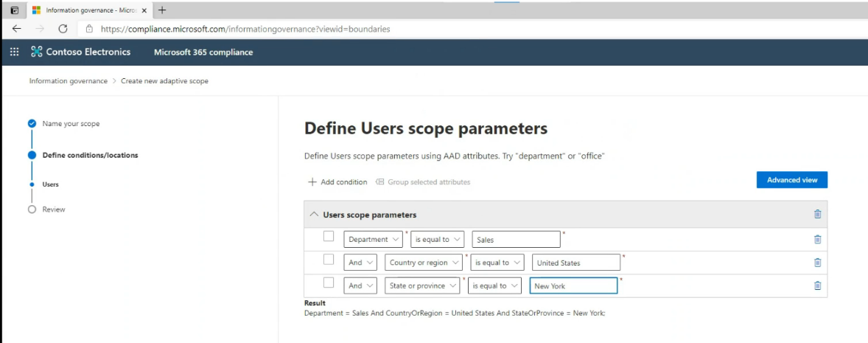
Task: Delete the Country or region condition row
Action: 817,263
